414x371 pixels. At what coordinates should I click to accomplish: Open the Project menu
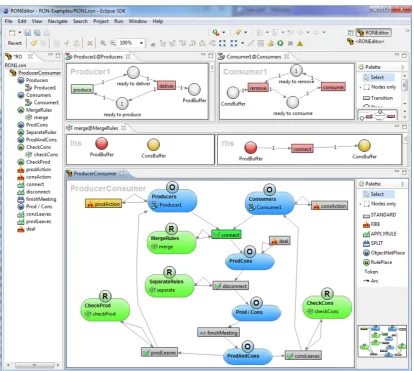101,21
